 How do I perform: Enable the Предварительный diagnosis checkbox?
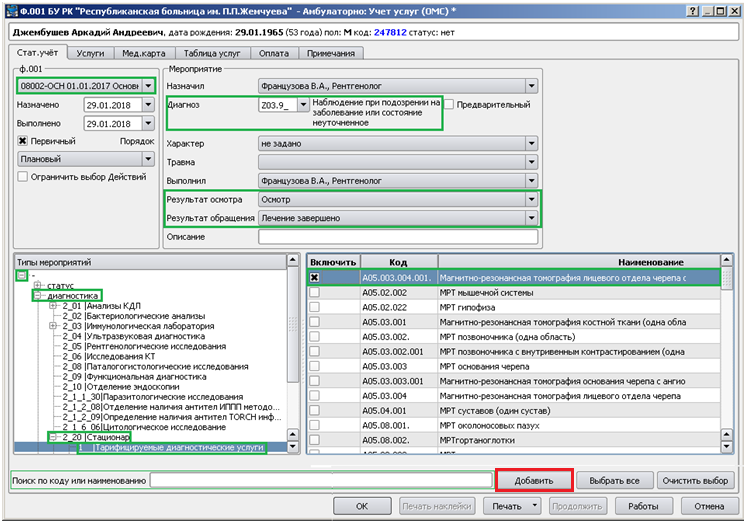pos(449,105)
